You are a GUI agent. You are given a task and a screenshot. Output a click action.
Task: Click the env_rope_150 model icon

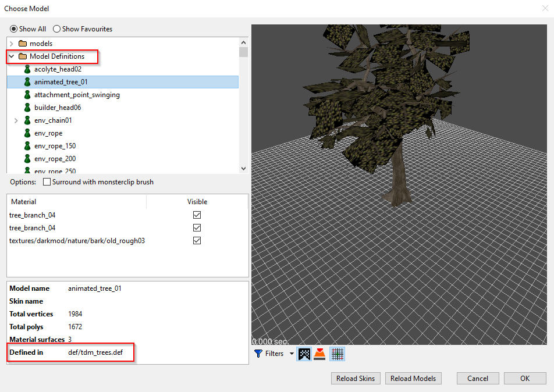pos(27,146)
